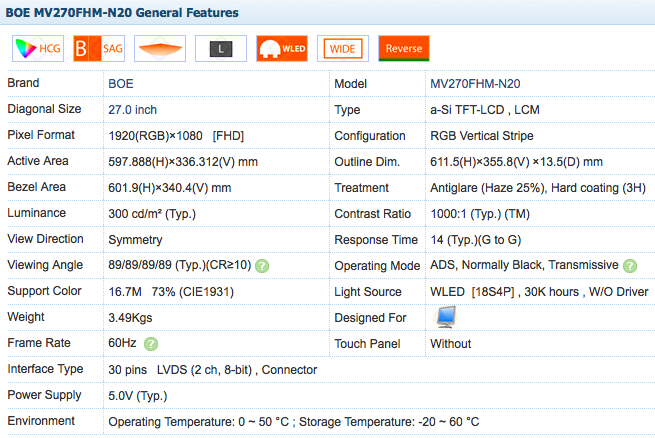Click the 89/89/89/89 (Typ.)(CR≥10) viewing angle text
The height and width of the screenshot is (438, 655).
[x=180, y=265]
